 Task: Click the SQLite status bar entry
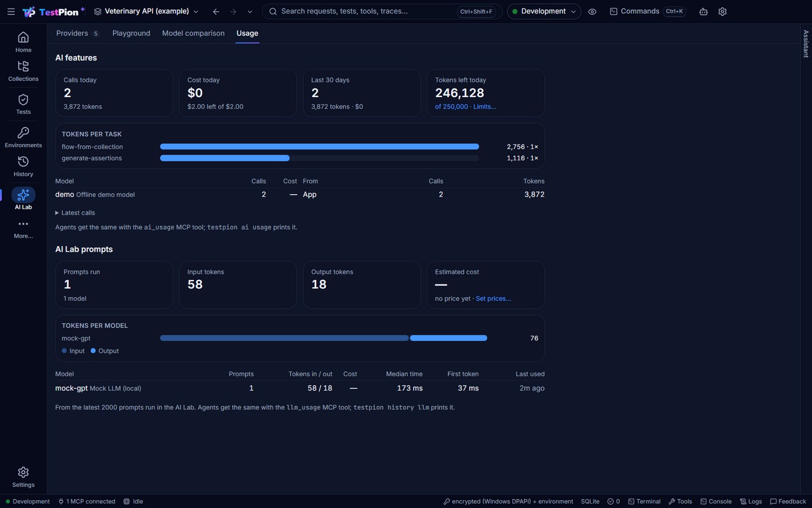(x=590, y=501)
